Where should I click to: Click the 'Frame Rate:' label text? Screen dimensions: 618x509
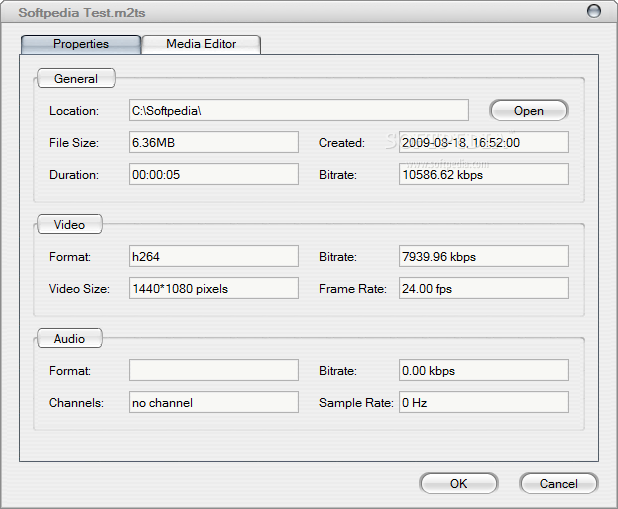point(353,289)
